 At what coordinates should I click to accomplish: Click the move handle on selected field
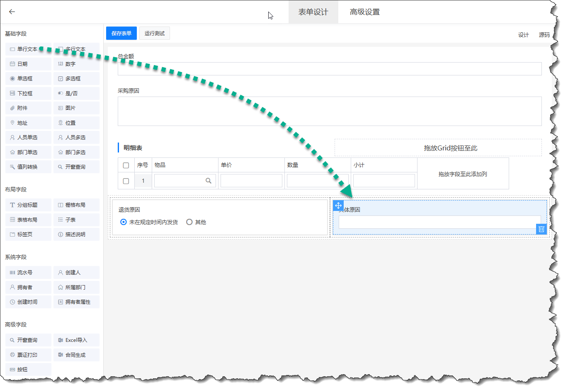pos(338,206)
